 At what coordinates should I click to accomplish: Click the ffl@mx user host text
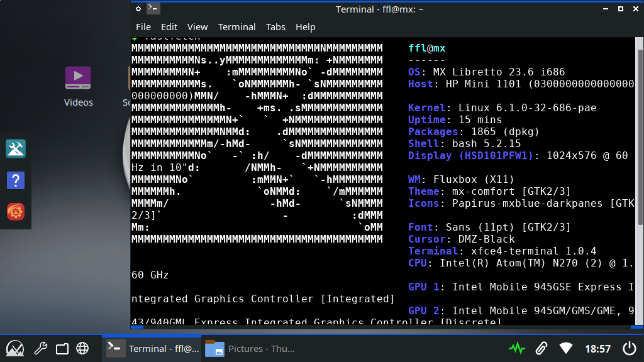pyautogui.click(x=427, y=48)
